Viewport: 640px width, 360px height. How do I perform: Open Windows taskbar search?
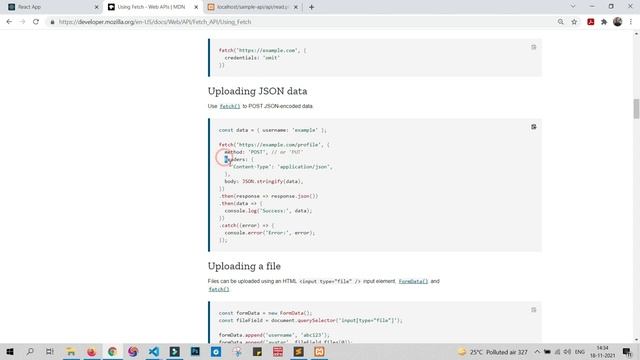point(30,351)
